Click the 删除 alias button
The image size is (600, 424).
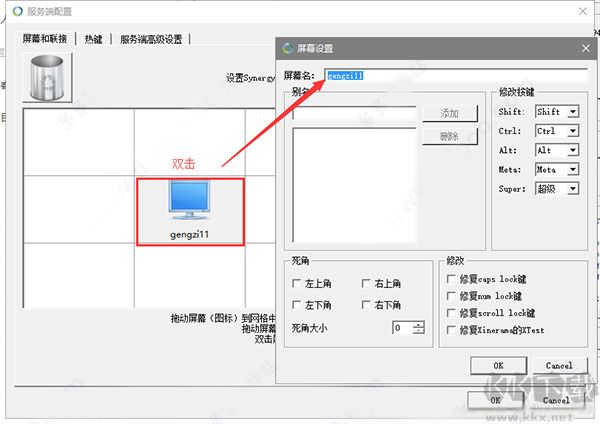click(450, 136)
